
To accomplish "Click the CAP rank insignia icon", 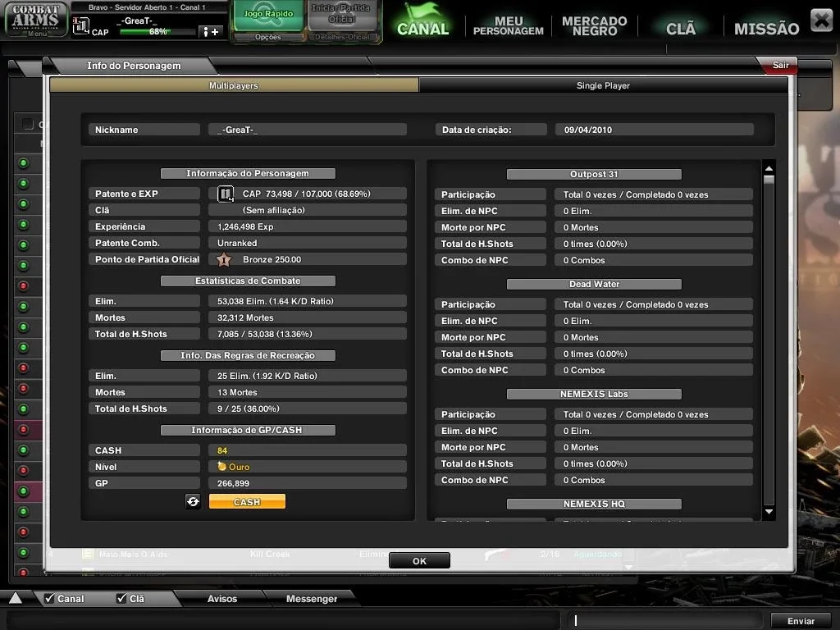I will coord(226,194).
